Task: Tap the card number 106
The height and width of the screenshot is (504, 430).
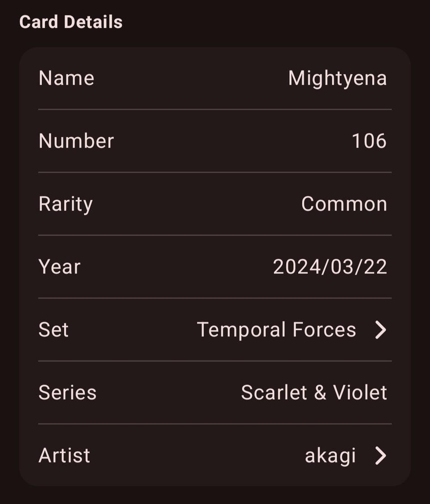Action: click(369, 141)
